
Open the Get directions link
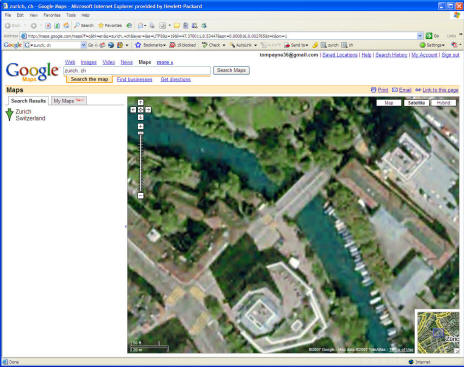176,79
